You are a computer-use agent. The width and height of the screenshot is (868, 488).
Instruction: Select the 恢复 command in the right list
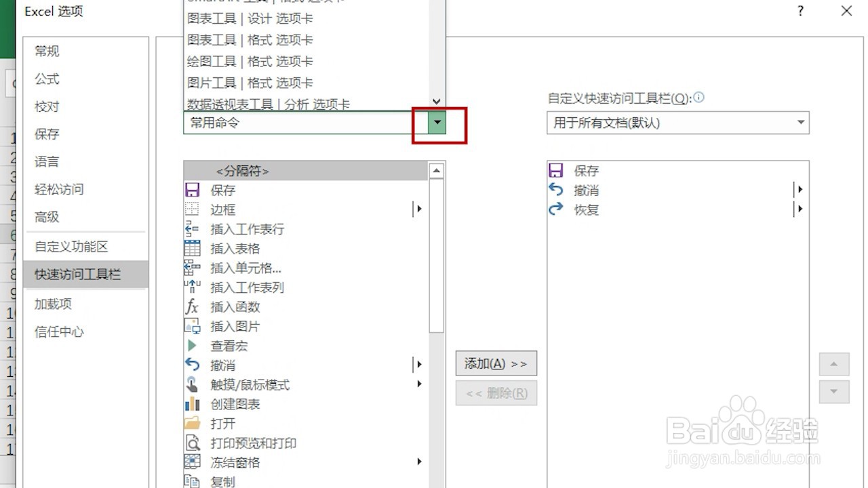[x=587, y=209]
